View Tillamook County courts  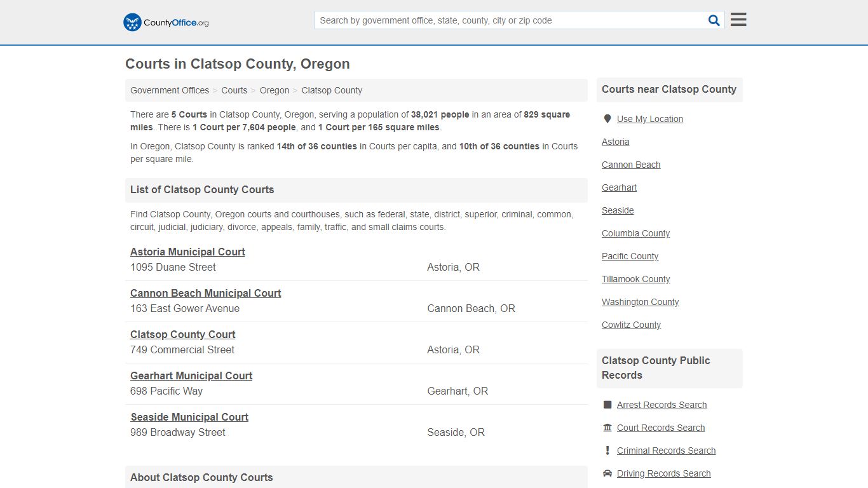tap(636, 279)
